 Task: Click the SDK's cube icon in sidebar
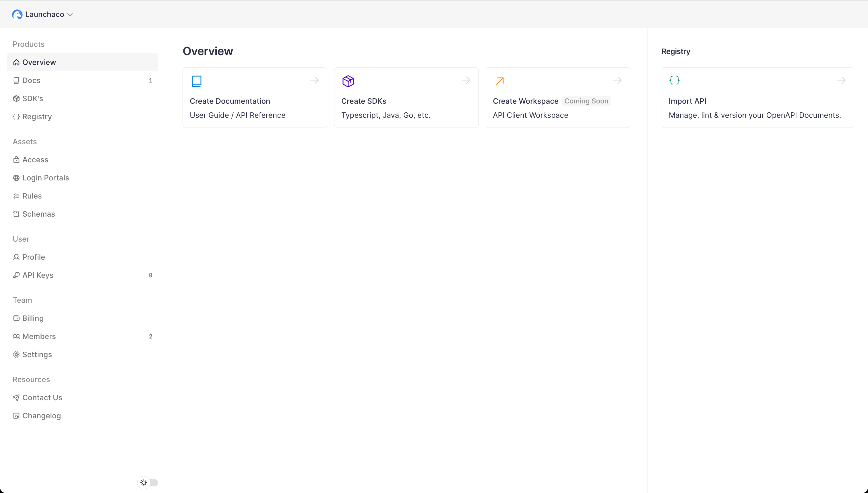point(16,99)
